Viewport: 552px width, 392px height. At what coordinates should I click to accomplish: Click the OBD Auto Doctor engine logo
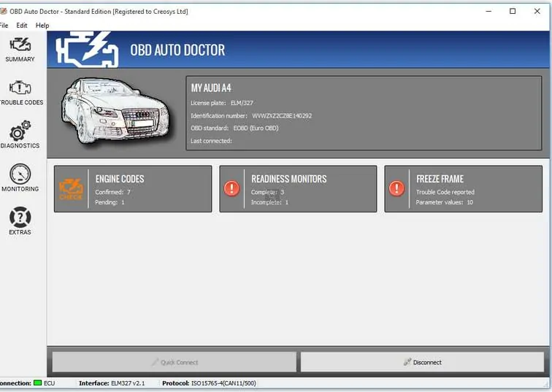(87, 49)
